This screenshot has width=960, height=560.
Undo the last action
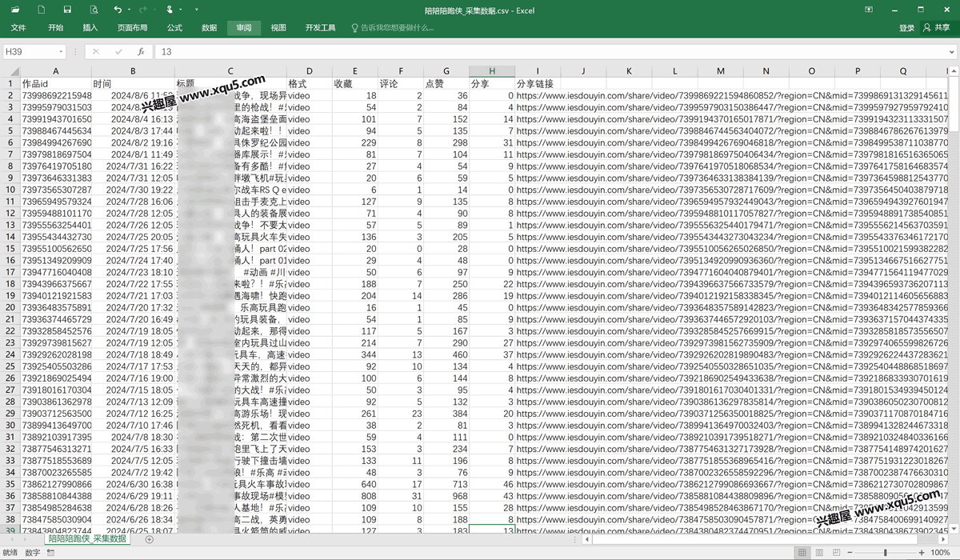point(118,10)
